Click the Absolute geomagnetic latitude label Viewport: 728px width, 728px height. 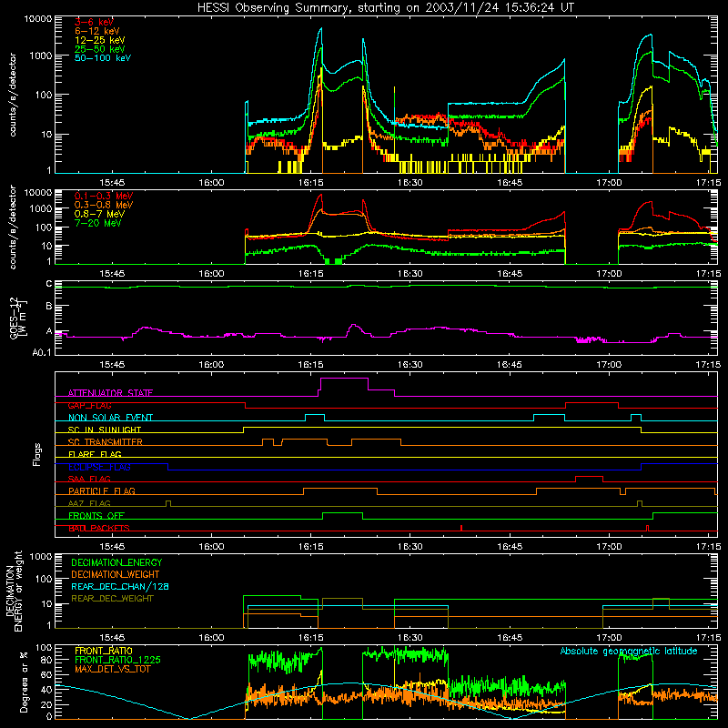click(629, 652)
